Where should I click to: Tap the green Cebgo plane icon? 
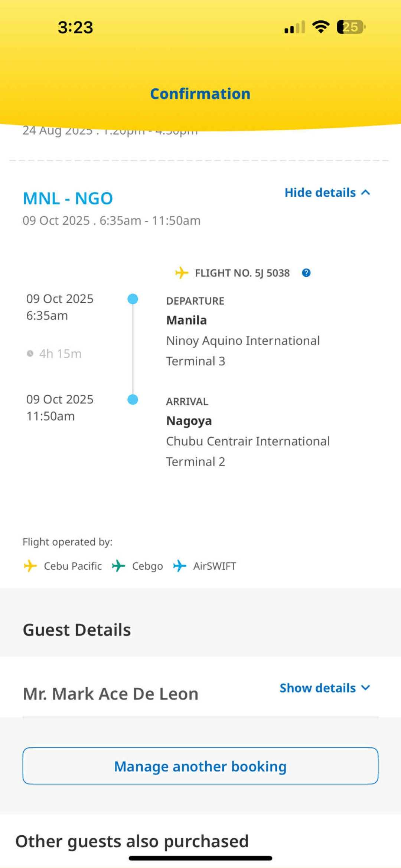(118, 566)
